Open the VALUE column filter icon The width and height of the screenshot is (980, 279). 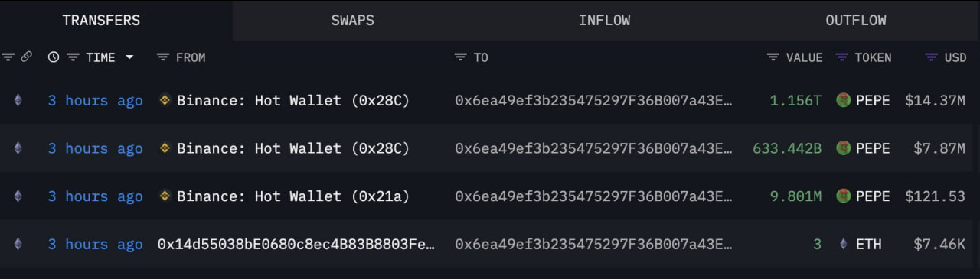(773, 57)
